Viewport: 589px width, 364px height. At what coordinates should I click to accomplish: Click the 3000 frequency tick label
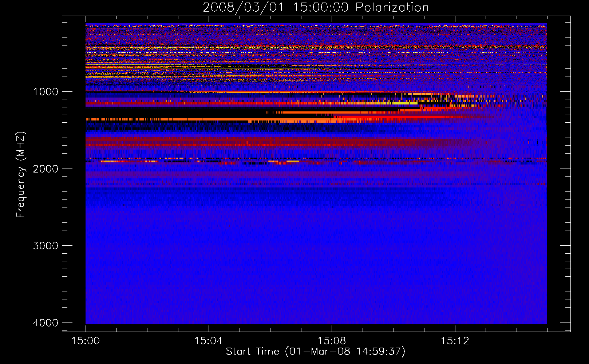pyautogui.click(x=46, y=246)
